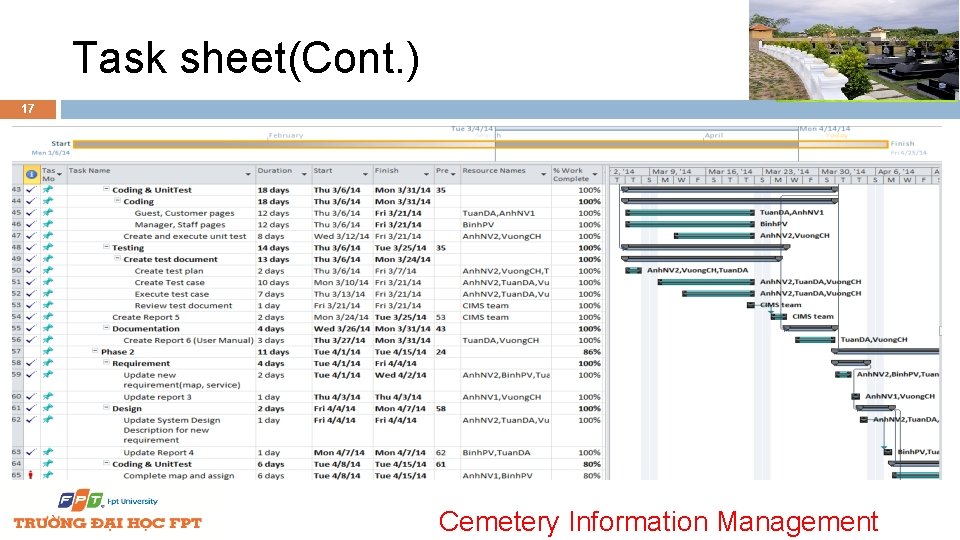Click Gantt bar labeled BinhPV

pyautogui.click(x=690, y=224)
